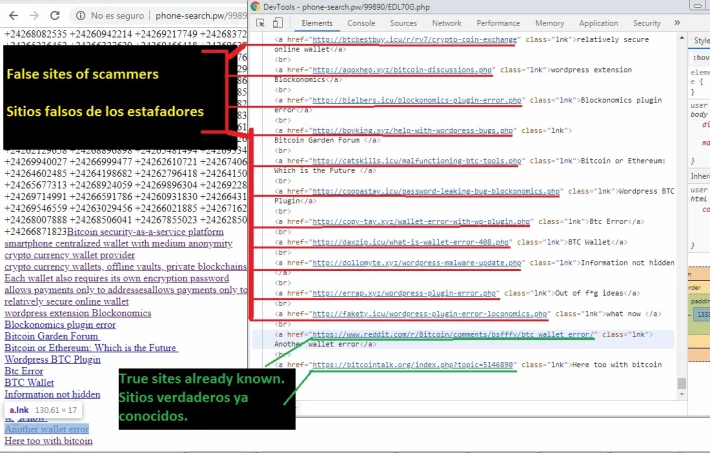The height and width of the screenshot is (453, 710).
Task: Reload the page with the refresh icon
Action: pos(55,15)
